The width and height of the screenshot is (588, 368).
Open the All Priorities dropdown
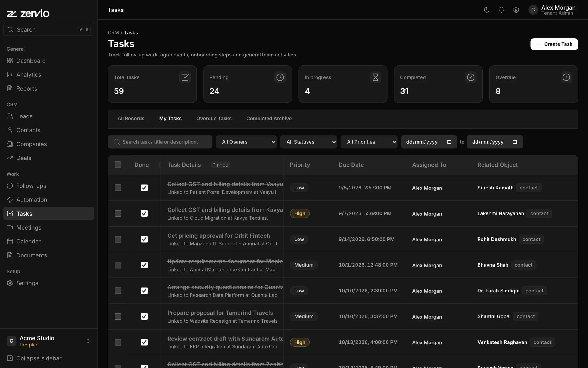tap(369, 142)
